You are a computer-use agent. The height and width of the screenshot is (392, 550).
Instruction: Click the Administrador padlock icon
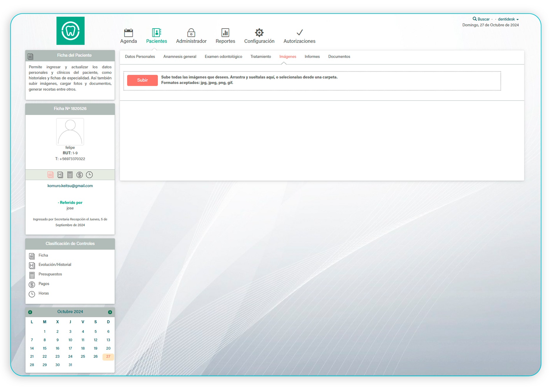pos(191,32)
